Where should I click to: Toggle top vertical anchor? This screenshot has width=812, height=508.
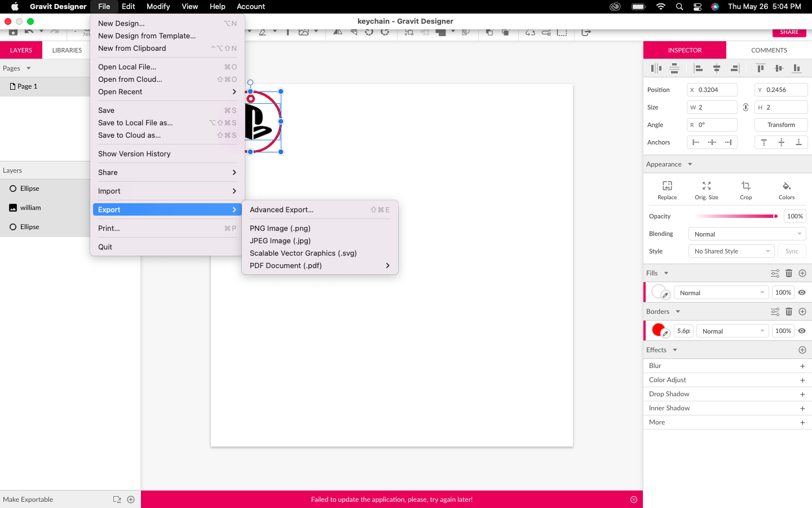[764, 142]
